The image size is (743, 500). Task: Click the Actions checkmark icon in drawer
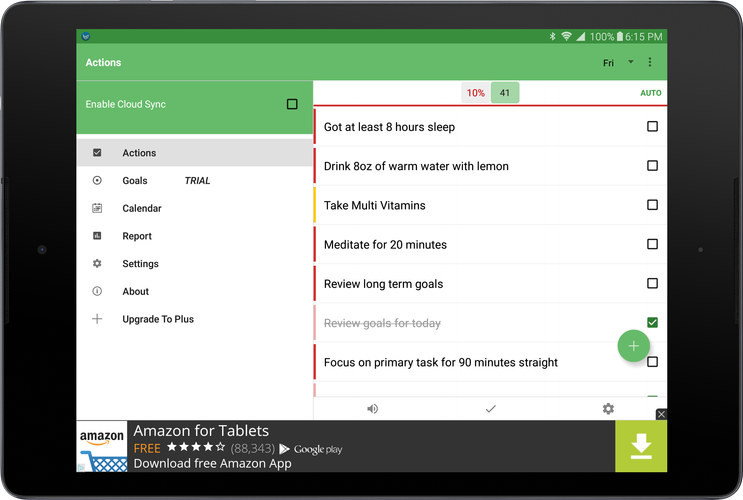(x=97, y=153)
